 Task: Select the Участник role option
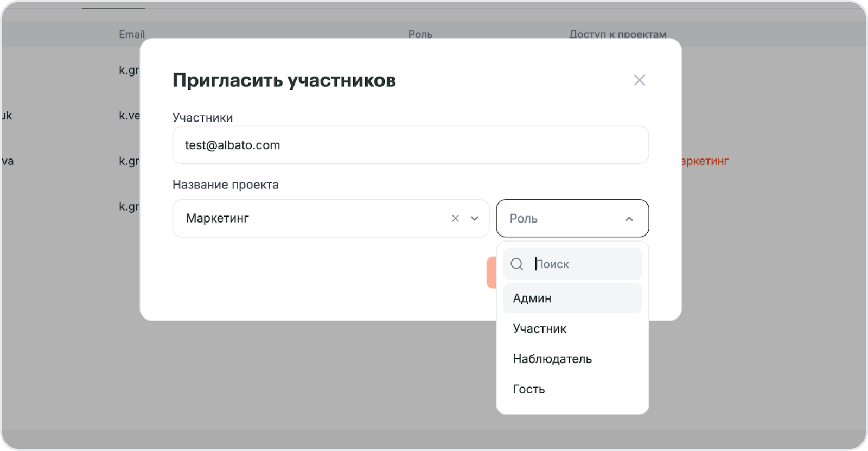point(572,328)
